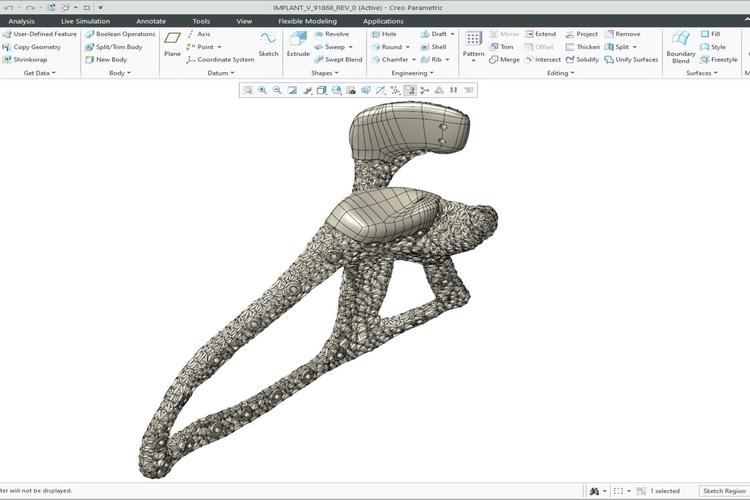Open the Boundary Blend tool
Image resolution: width=750 pixels, height=500 pixels.
click(681, 44)
